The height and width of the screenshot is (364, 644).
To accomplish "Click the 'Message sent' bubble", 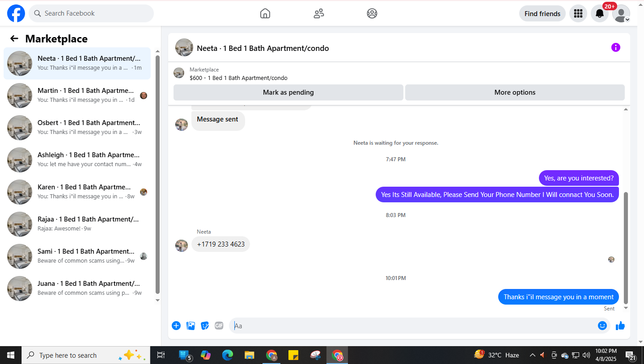I will pyautogui.click(x=218, y=120).
